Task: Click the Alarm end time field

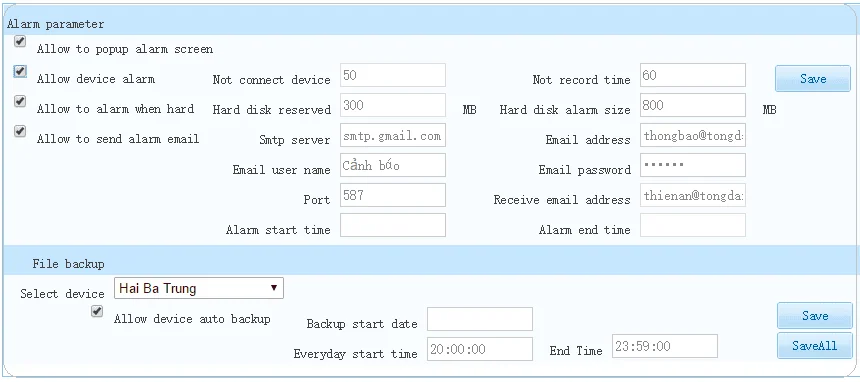Action: click(693, 225)
